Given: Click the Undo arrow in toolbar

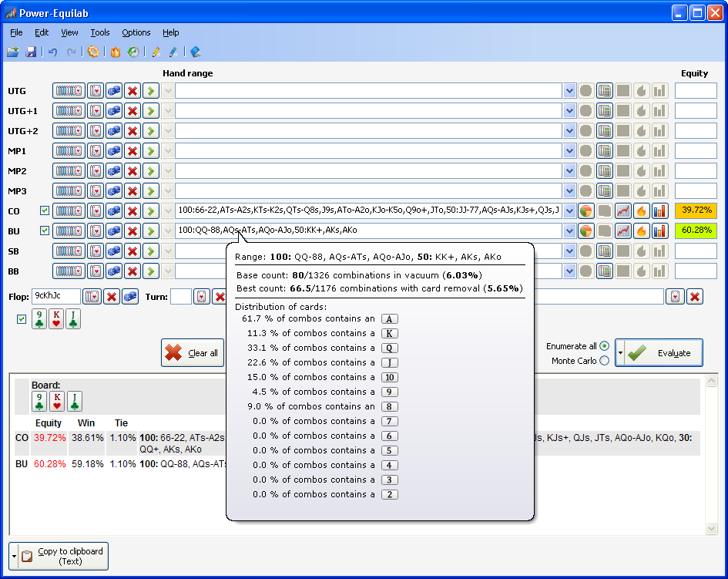Looking at the screenshot, I should pos(52,52).
